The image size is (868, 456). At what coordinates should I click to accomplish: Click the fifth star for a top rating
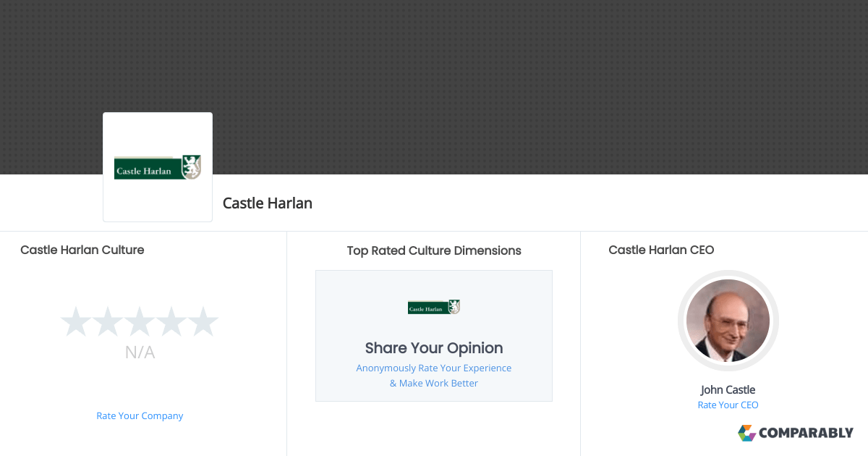click(x=203, y=321)
